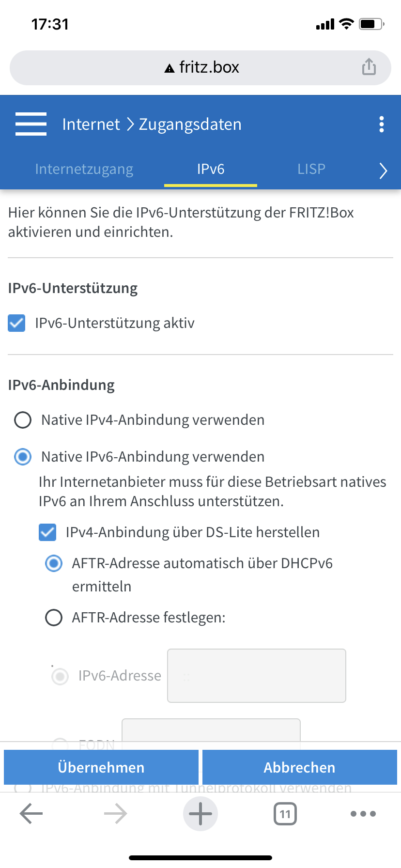Viewport: 401px width, 868px height.
Task: Open a new tab with plus button
Action: coord(200,814)
